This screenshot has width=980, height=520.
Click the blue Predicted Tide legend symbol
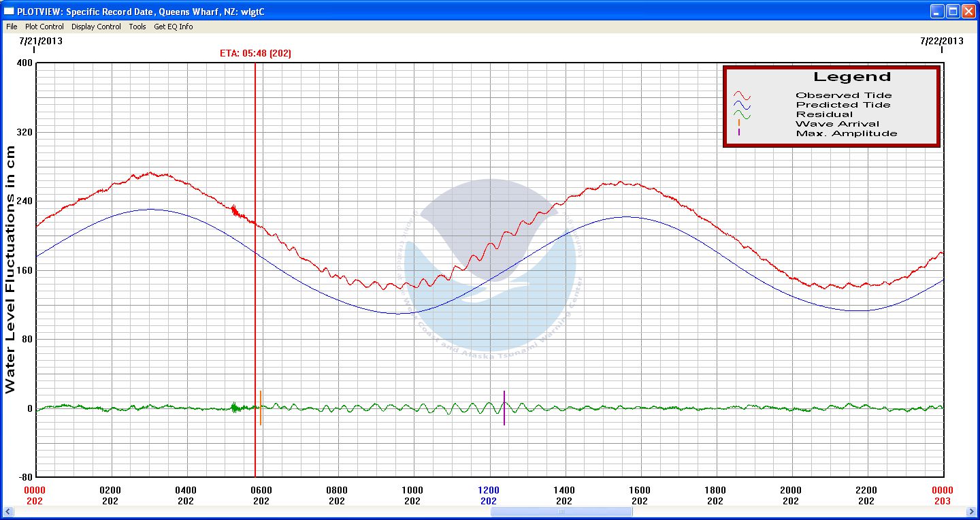tap(741, 105)
